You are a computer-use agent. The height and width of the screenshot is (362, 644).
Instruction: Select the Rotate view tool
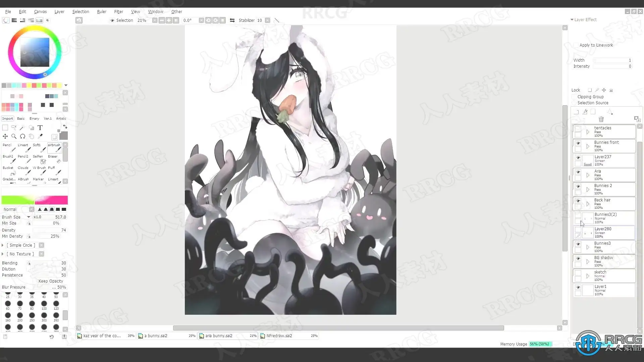pyautogui.click(x=22, y=136)
